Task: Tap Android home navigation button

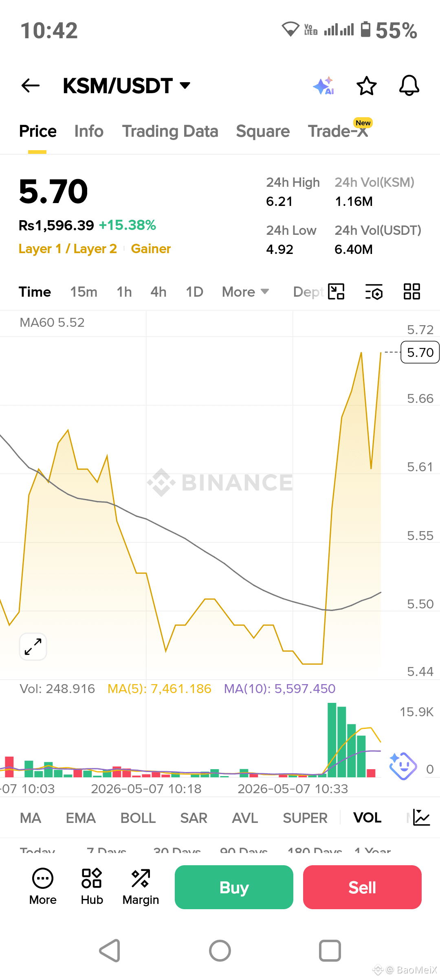Action: point(220,951)
